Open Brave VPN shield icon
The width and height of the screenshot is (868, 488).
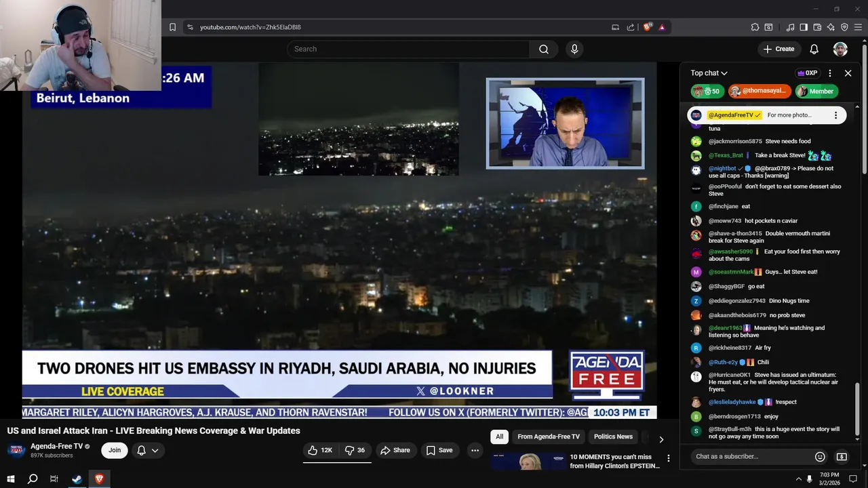(844, 27)
